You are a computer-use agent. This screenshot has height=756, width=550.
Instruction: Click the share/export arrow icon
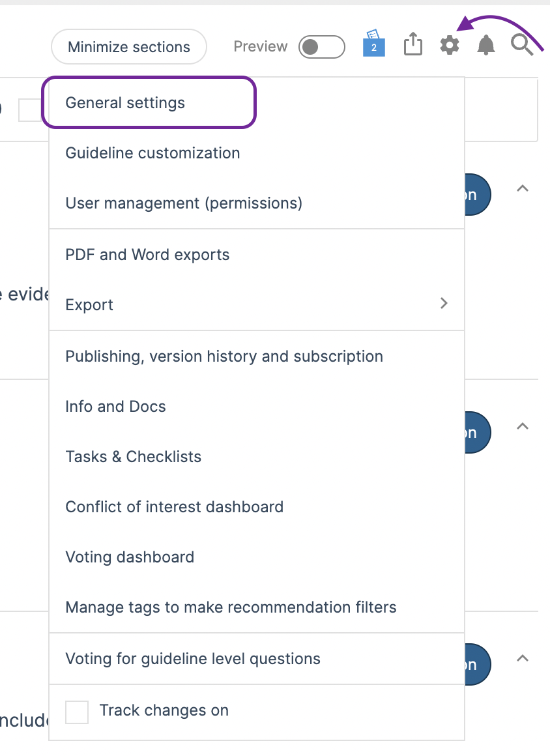pyautogui.click(x=413, y=45)
